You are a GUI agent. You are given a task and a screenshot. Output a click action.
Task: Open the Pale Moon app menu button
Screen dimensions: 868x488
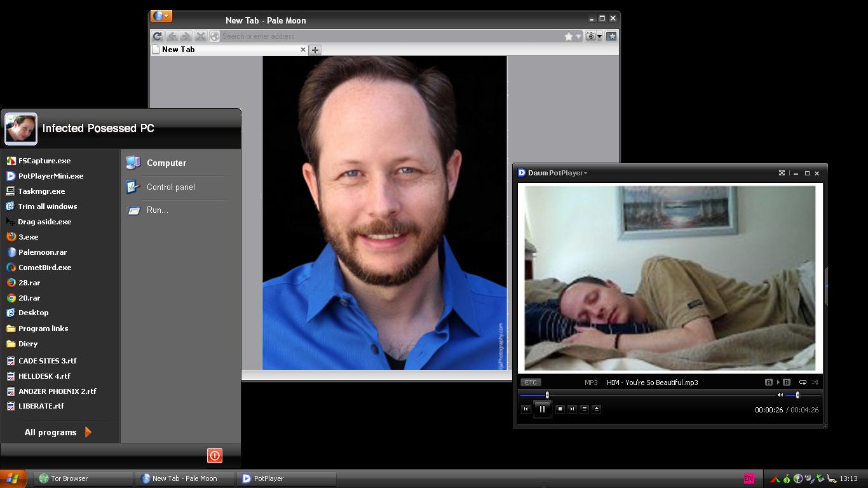click(161, 17)
